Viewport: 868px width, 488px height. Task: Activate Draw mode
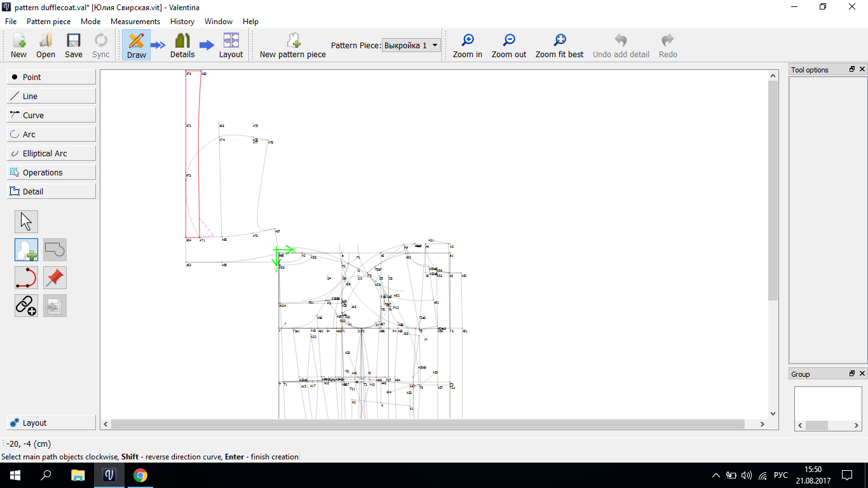pos(137,45)
